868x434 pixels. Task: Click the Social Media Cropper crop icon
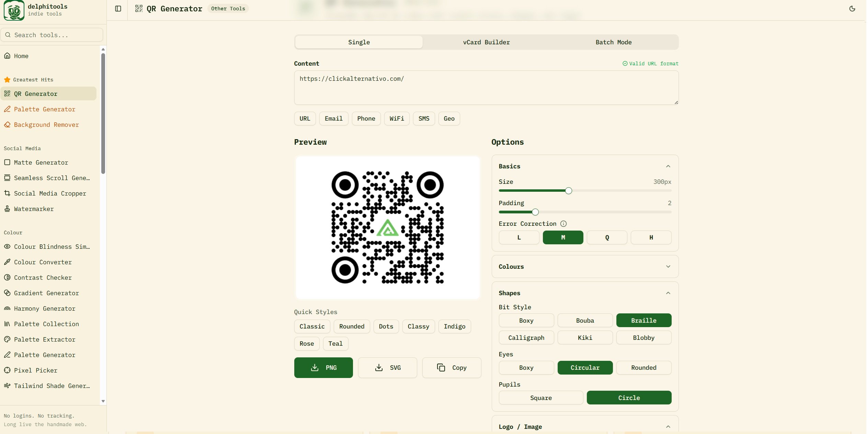[7, 193]
